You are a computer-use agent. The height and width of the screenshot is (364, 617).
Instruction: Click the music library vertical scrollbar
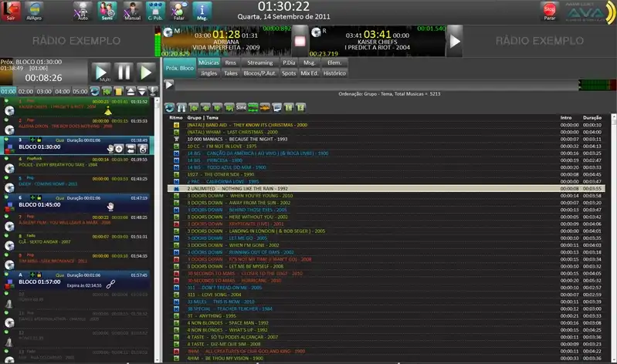(x=614, y=238)
